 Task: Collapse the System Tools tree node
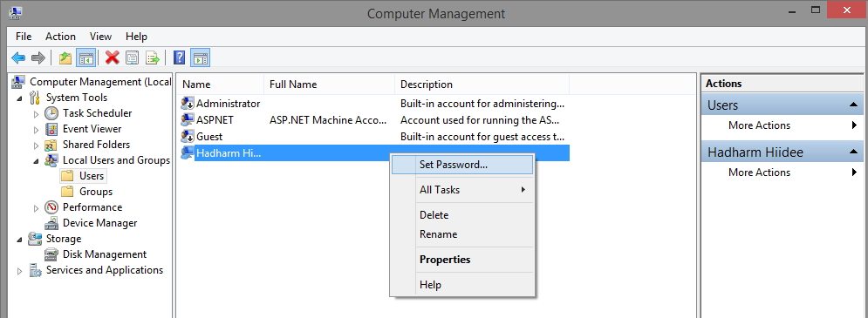(20, 98)
